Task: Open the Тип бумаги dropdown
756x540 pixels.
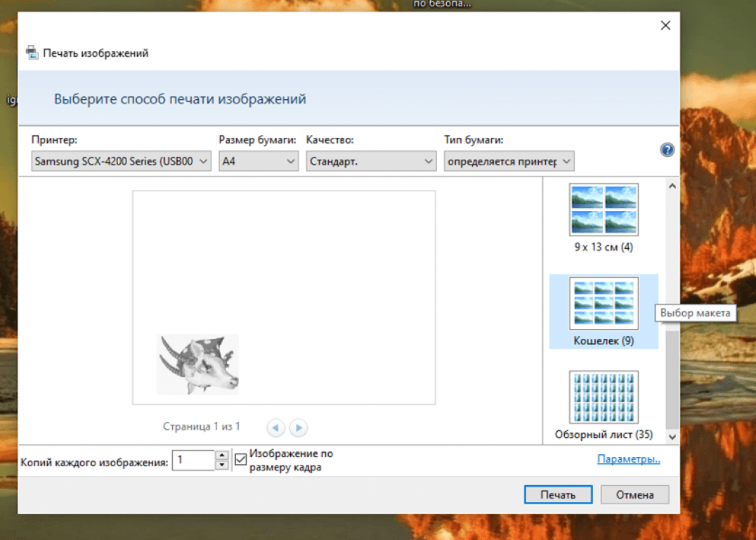Action: point(509,162)
